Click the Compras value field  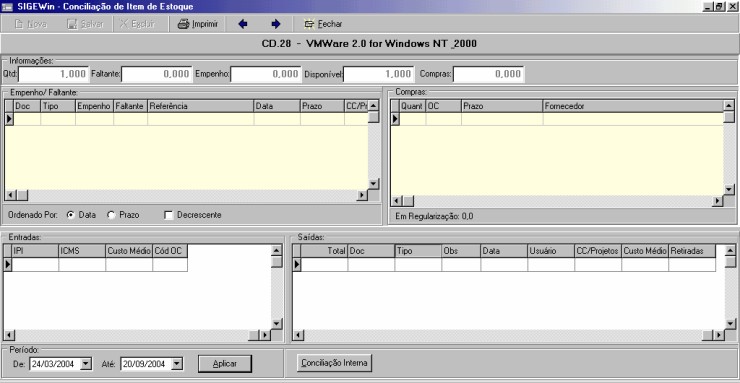click(x=488, y=74)
